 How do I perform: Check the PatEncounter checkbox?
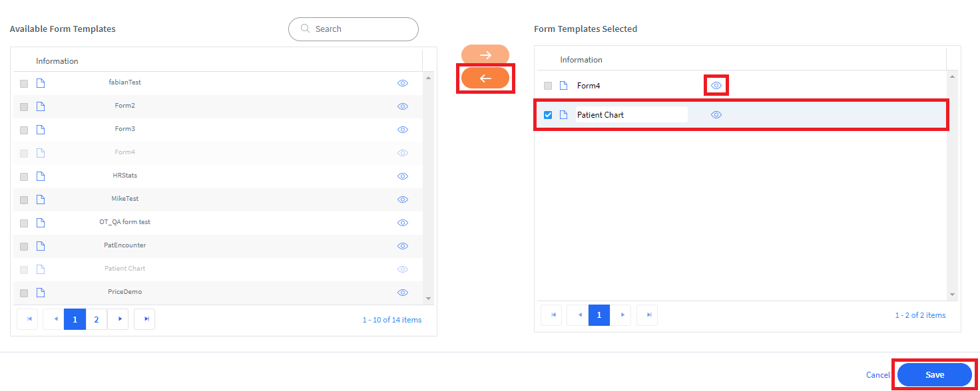pyautogui.click(x=24, y=247)
